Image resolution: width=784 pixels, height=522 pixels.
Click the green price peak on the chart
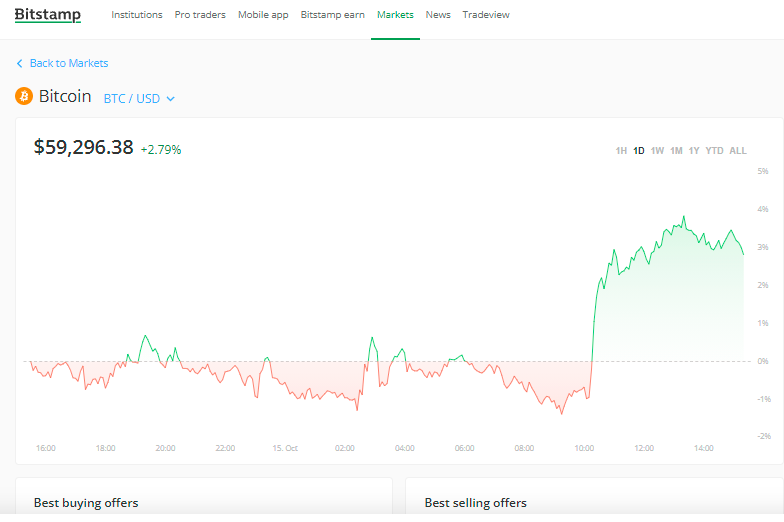684,216
